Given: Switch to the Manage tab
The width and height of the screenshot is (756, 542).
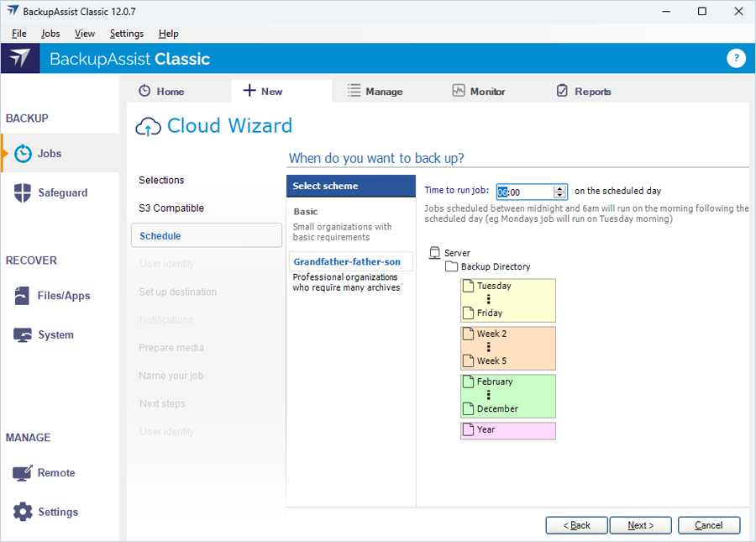Looking at the screenshot, I should (375, 91).
